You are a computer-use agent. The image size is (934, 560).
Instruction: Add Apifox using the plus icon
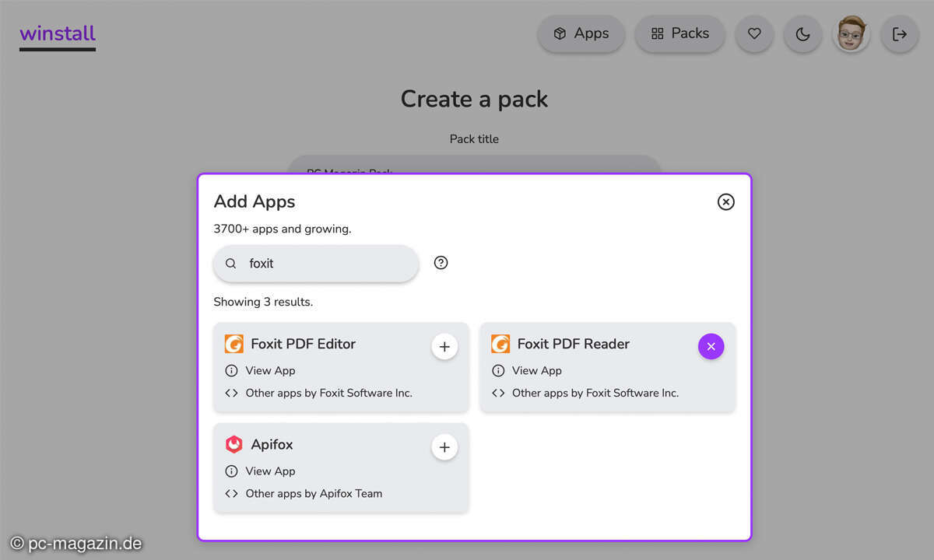click(x=444, y=447)
